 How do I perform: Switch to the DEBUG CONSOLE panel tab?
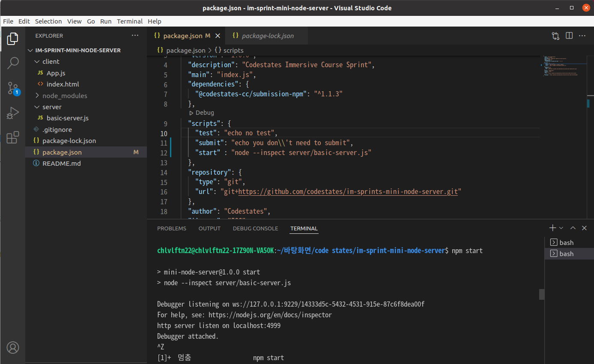(x=256, y=228)
